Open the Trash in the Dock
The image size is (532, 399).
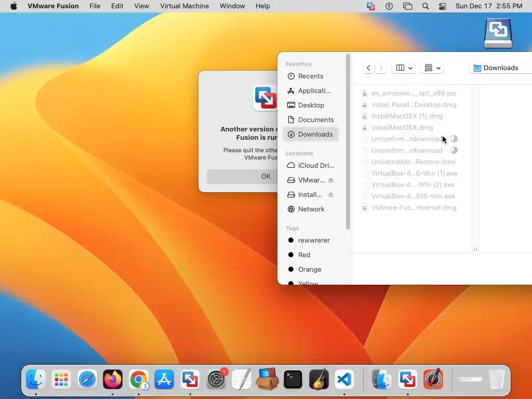pos(497,379)
